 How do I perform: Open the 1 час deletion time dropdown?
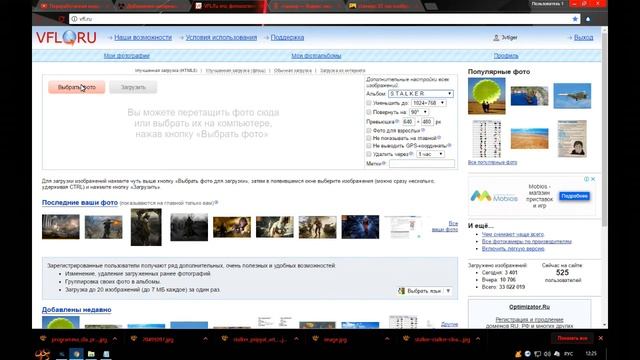430,154
